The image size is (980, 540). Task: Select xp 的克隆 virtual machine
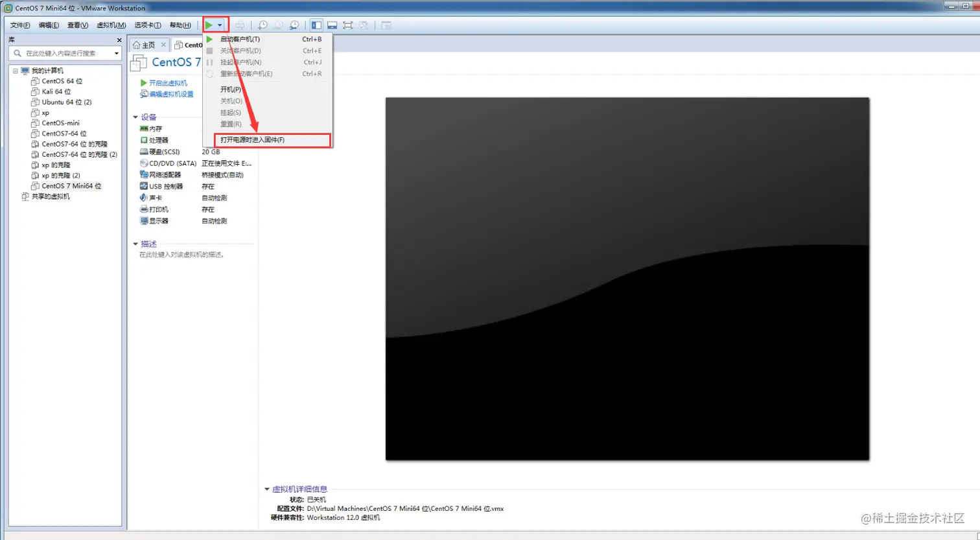click(x=56, y=165)
